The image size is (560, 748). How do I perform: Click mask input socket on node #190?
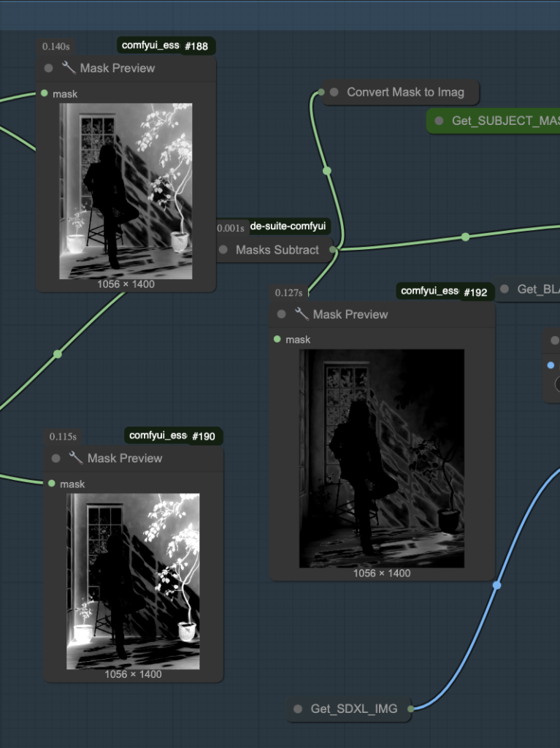tap(52, 484)
